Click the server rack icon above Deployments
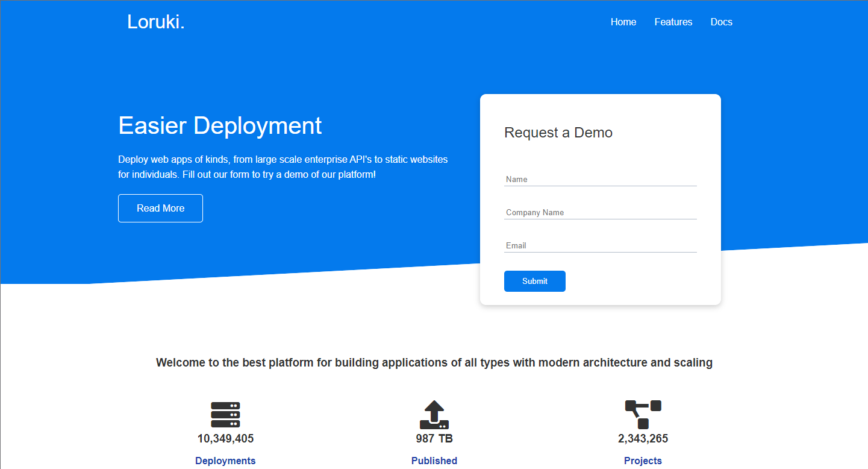 [225, 414]
